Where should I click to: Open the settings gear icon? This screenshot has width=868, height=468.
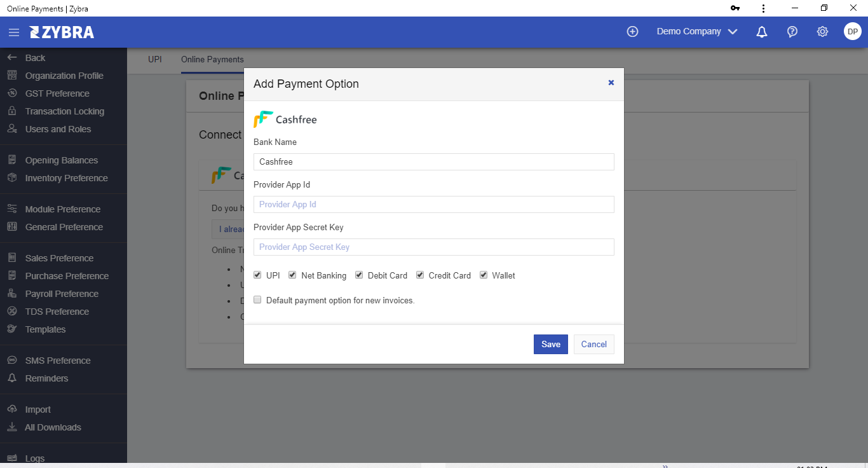coord(822,31)
